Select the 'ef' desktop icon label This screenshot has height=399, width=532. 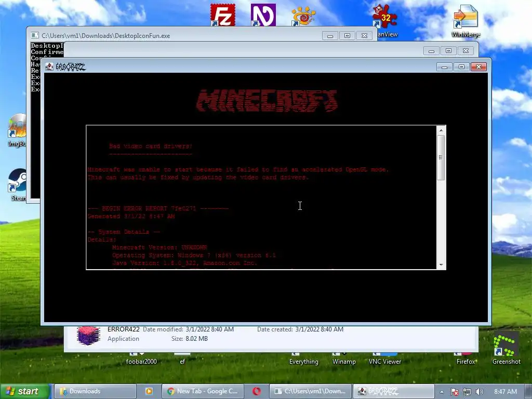[x=182, y=362]
